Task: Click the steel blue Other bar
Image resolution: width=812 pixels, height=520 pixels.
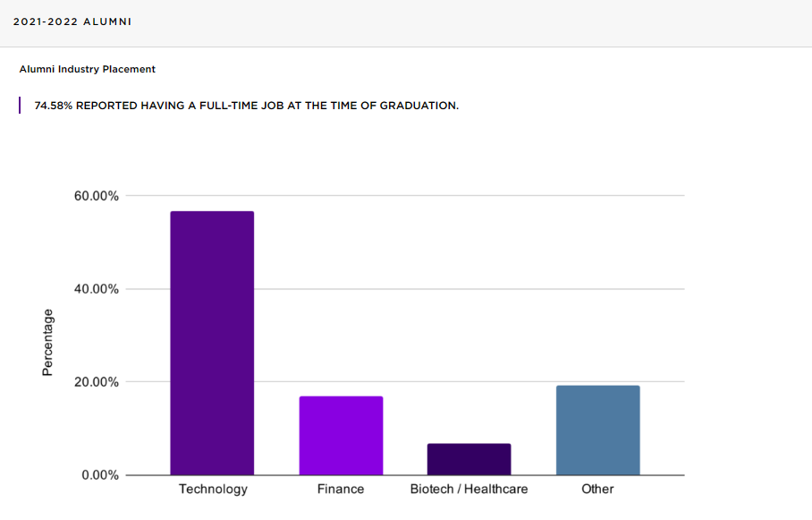Action: [x=597, y=430]
